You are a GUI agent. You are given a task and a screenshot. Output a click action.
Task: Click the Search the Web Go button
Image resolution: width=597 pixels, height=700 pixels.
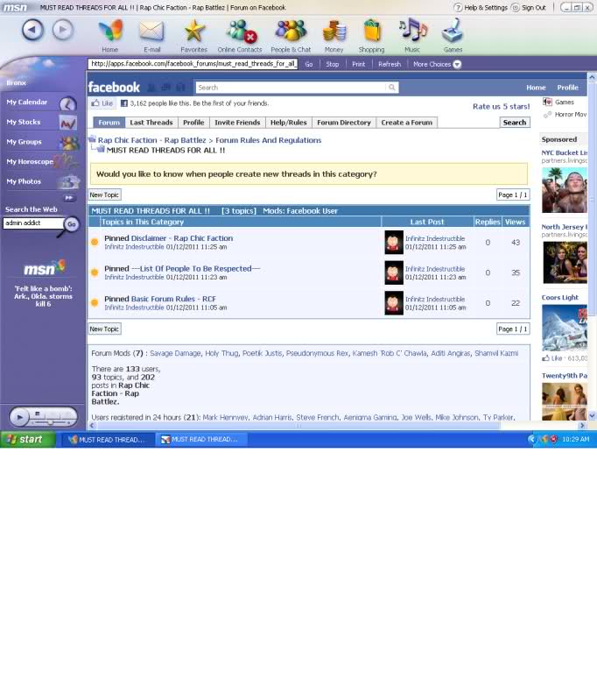click(72, 224)
